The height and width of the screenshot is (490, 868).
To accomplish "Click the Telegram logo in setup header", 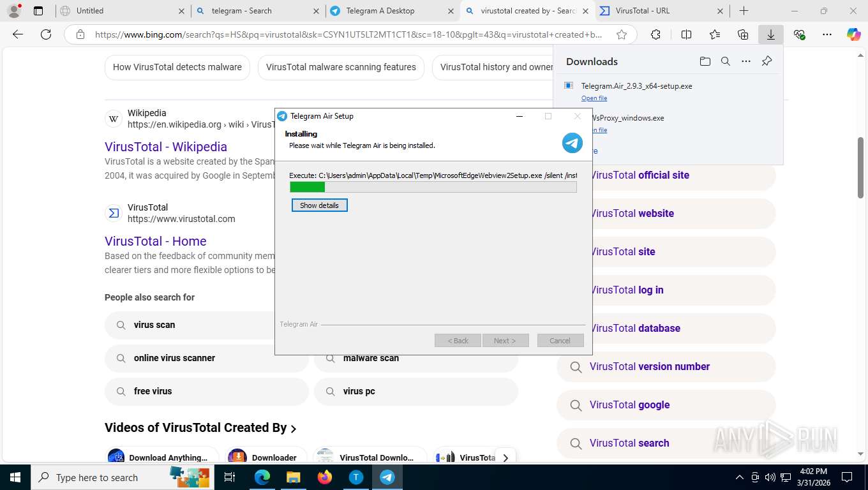I will (572, 143).
